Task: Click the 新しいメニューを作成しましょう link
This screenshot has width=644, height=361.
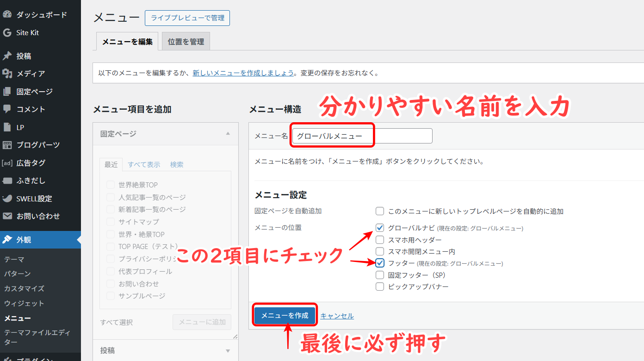Action: (243, 73)
